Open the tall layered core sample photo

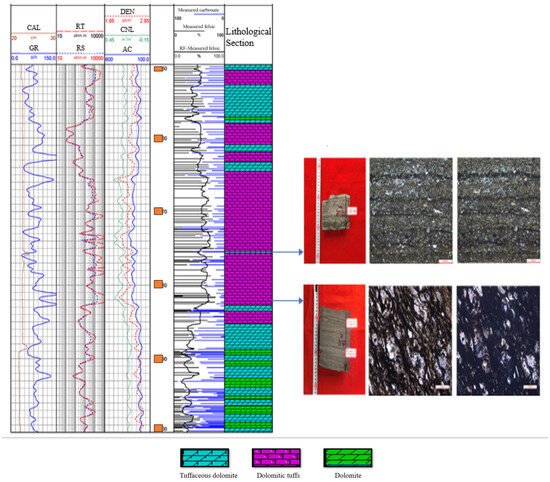coord(334,340)
